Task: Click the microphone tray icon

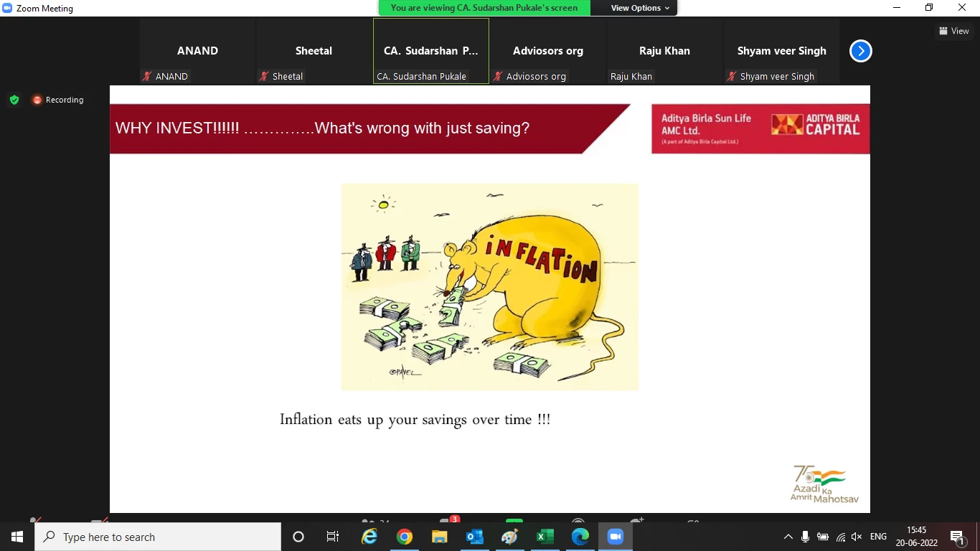Action: point(806,537)
